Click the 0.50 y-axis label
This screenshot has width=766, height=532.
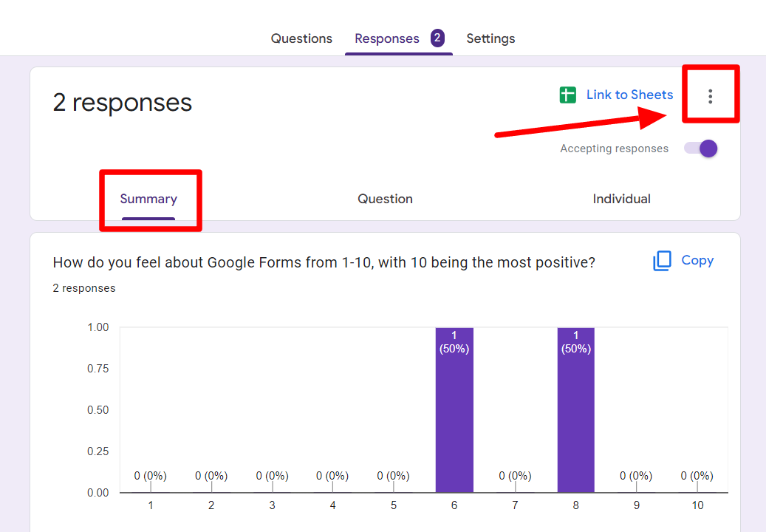point(98,410)
